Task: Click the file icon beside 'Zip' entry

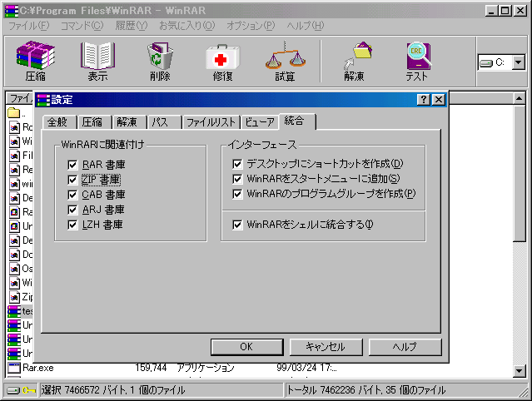Action: pyautogui.click(x=14, y=297)
